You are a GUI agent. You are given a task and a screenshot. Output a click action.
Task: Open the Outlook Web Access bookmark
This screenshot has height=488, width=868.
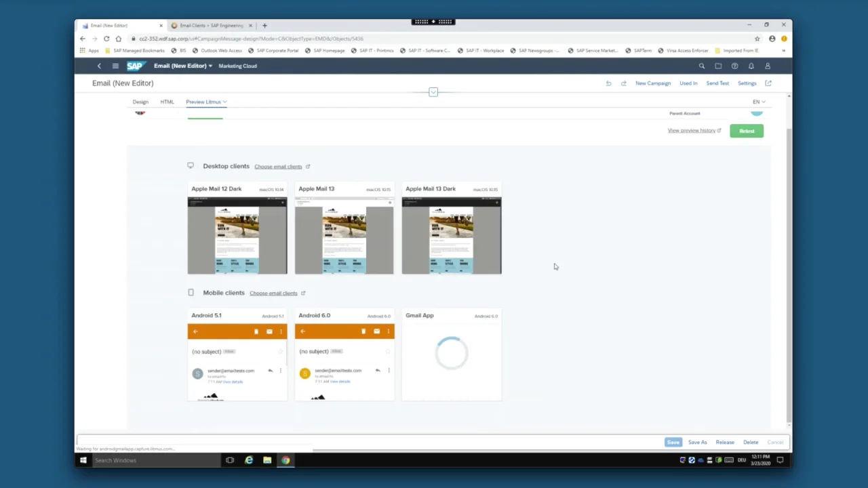coord(217,50)
